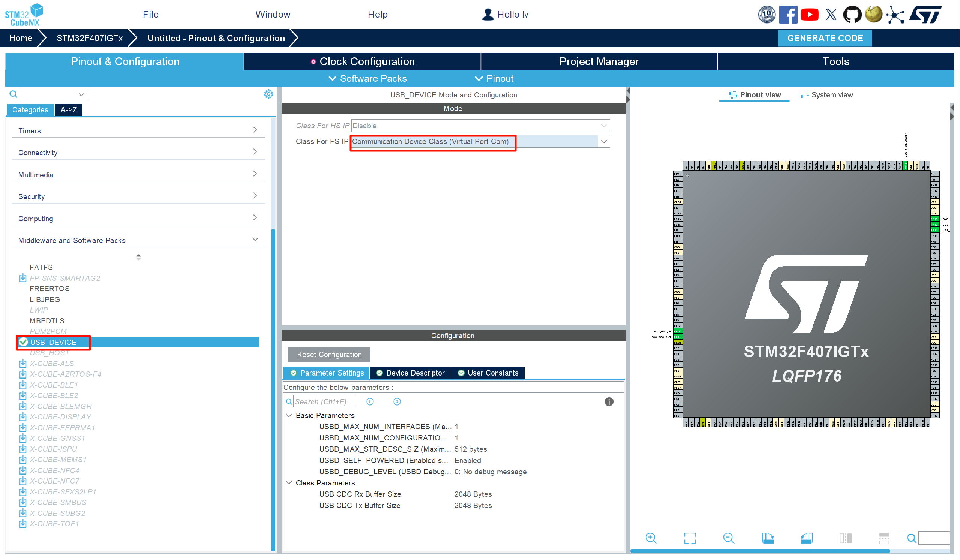Go to Home breadcrumb
This screenshot has height=560, width=960.
click(21, 38)
